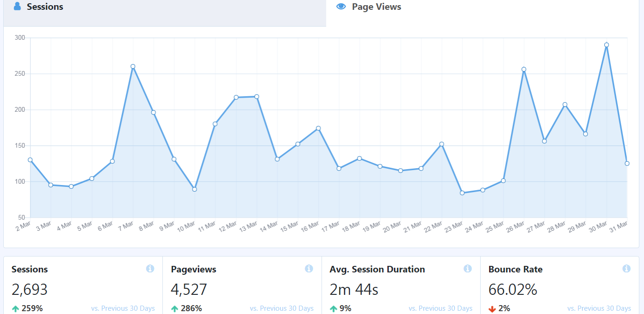Select the 10 Mar data point
Image resolution: width=644 pixels, height=314 pixels.
click(195, 189)
